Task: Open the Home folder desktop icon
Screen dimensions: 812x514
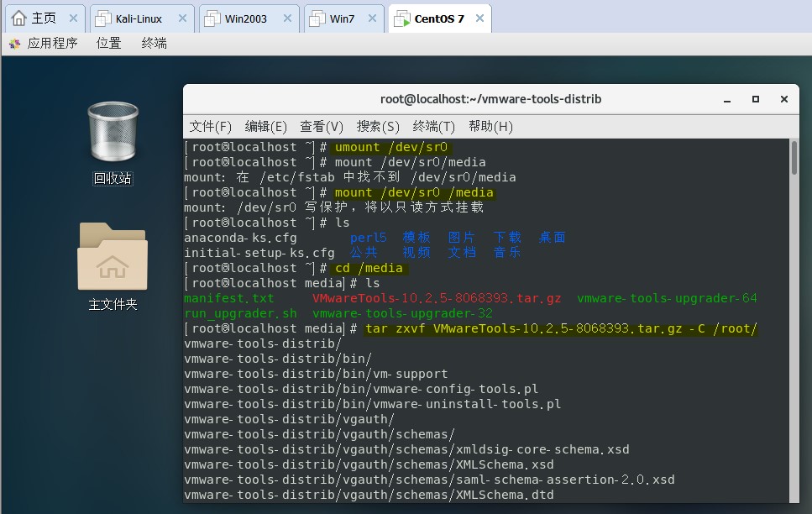Action: [113, 265]
